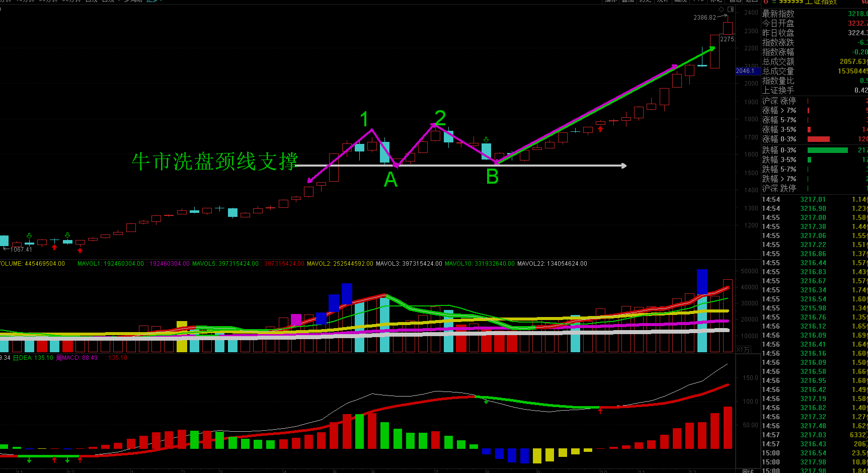Click the 指数量比 row

[x=815, y=81]
